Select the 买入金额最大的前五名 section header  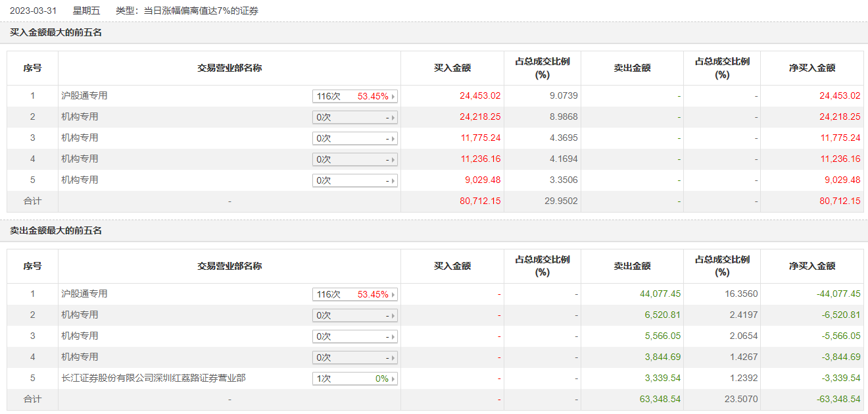pos(56,32)
